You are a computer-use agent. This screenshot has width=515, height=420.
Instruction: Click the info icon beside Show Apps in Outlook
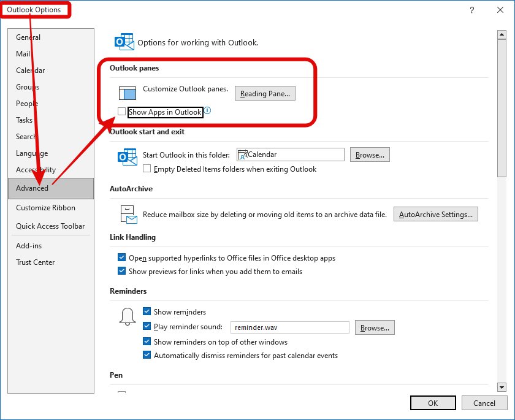click(208, 110)
